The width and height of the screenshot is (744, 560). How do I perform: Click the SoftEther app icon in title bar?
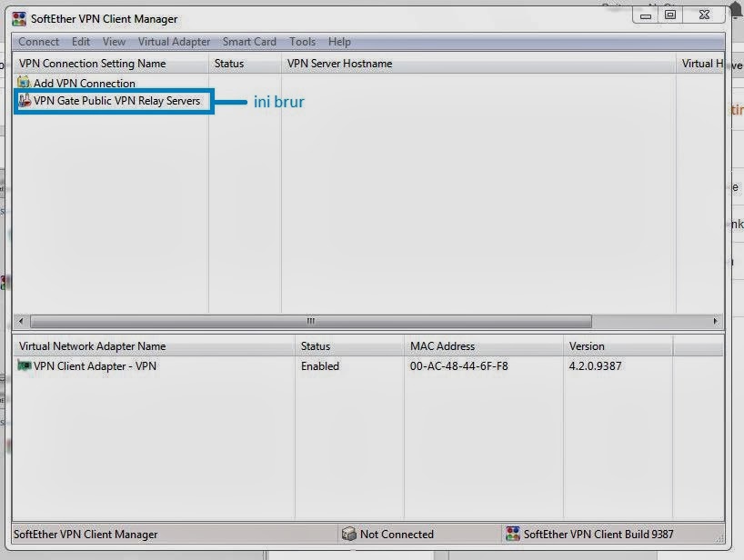(x=19, y=19)
